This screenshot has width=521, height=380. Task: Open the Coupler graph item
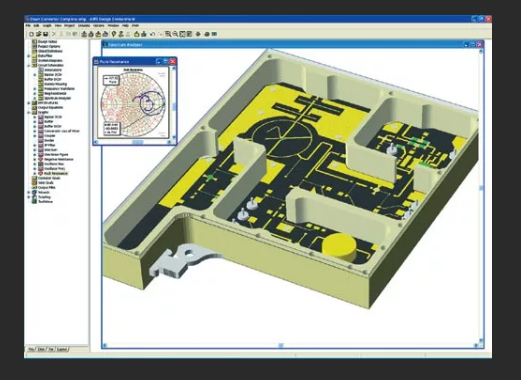tap(50, 136)
